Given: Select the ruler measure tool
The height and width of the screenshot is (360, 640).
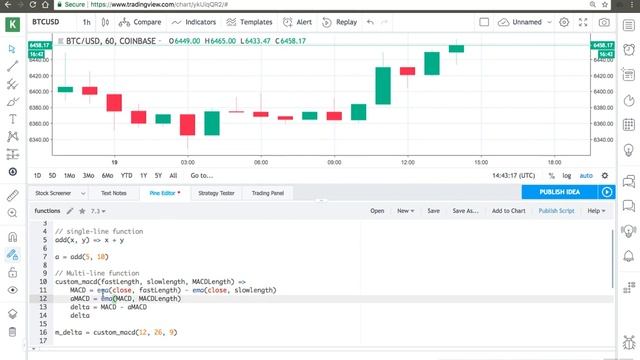Looking at the screenshot, I should [x=12, y=195].
